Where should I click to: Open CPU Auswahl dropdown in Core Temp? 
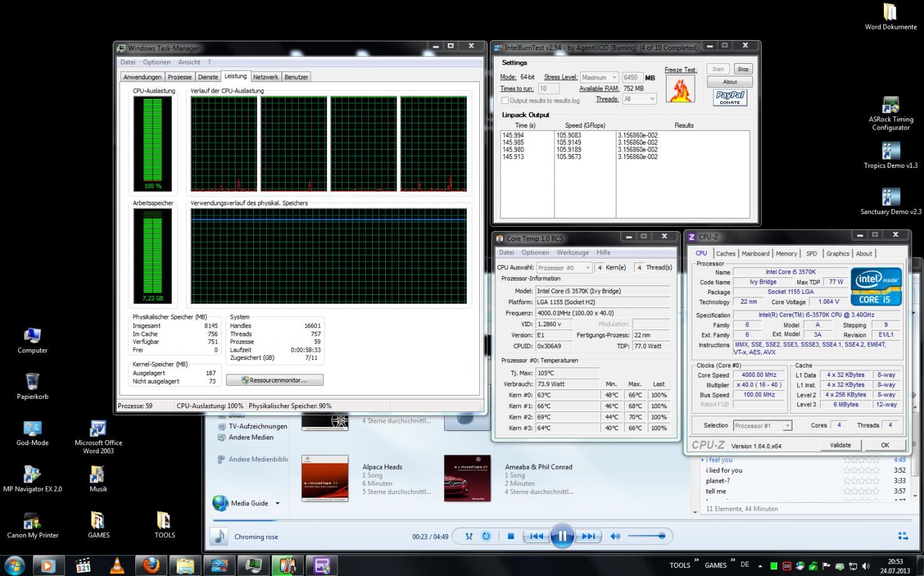(x=564, y=267)
